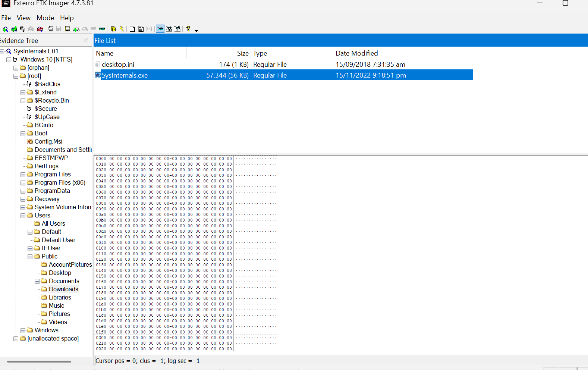Click the Config.Msi deleted folder icon
The image size is (588, 370).
[30, 141]
